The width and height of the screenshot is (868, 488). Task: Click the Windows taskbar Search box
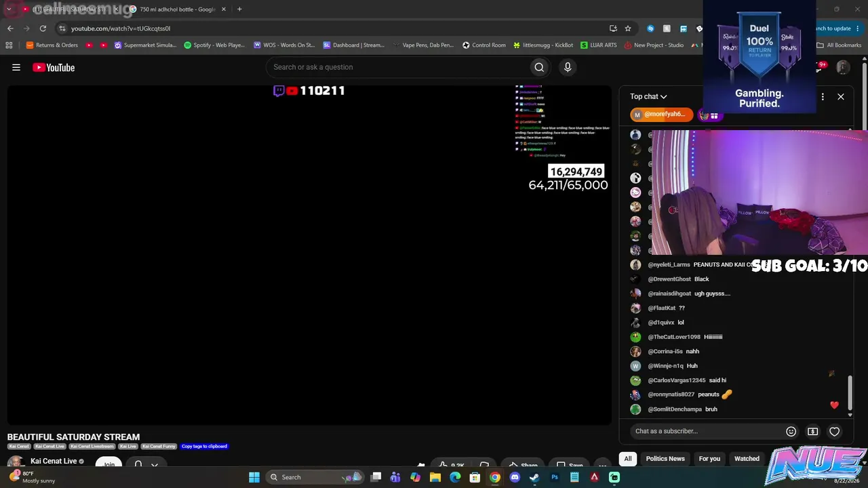316,477
